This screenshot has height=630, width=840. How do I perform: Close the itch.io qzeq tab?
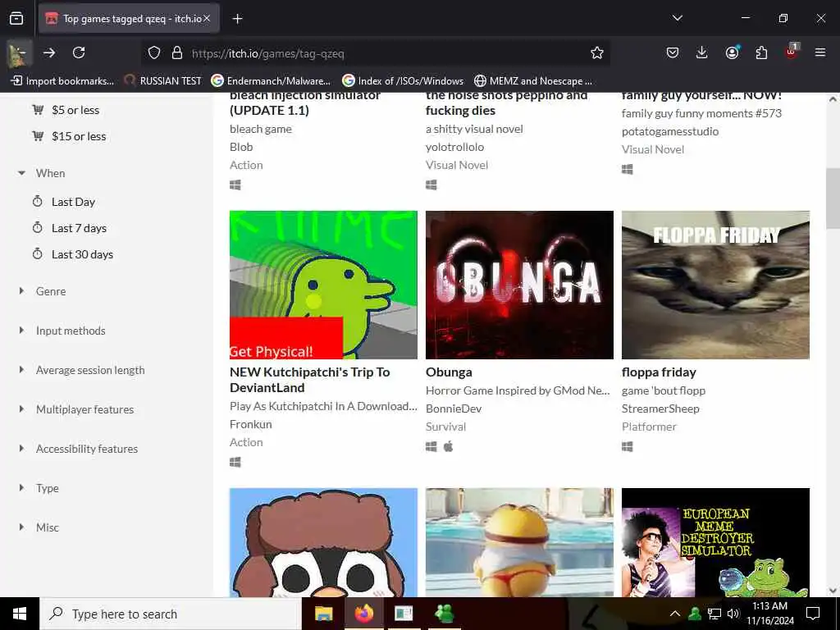pos(207,18)
